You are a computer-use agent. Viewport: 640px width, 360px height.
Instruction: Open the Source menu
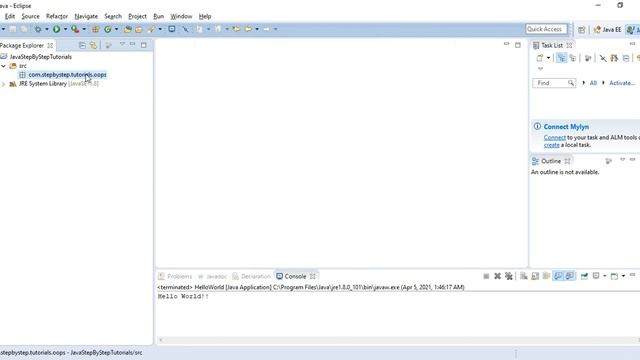pyautogui.click(x=31, y=16)
